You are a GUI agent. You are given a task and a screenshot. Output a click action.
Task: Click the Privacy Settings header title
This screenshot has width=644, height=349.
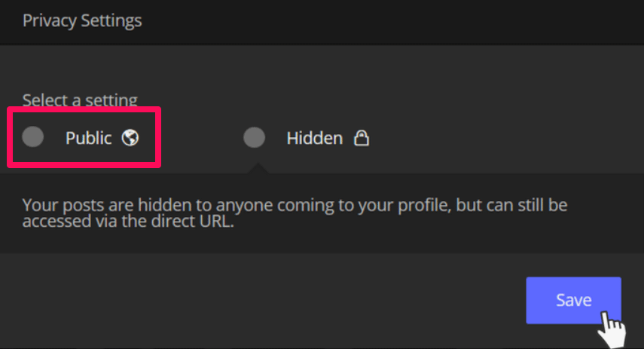[82, 20]
